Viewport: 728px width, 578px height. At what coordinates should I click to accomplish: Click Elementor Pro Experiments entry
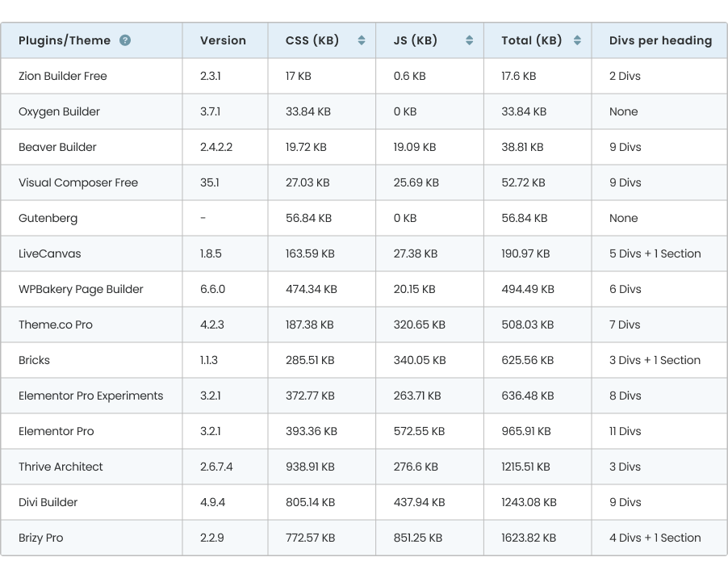[91, 396]
